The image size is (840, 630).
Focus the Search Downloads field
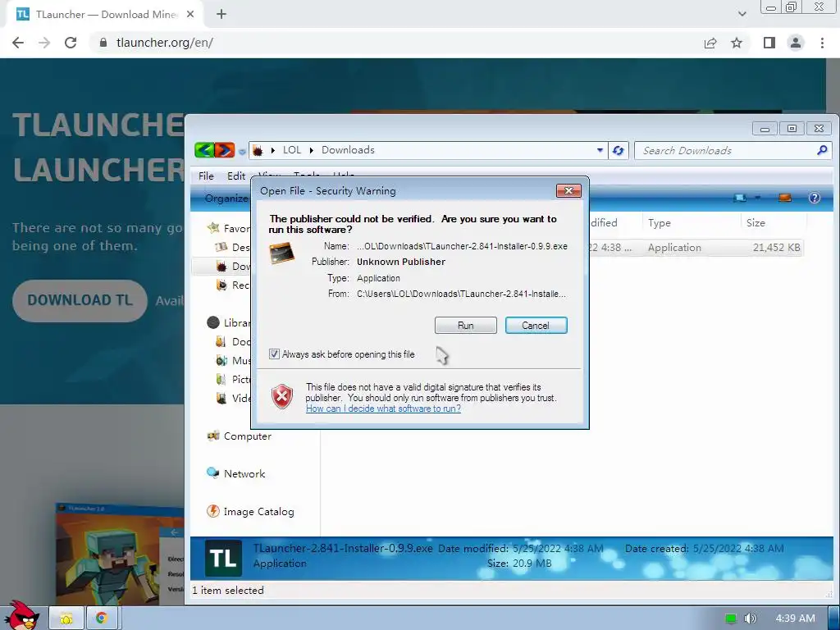coord(726,151)
